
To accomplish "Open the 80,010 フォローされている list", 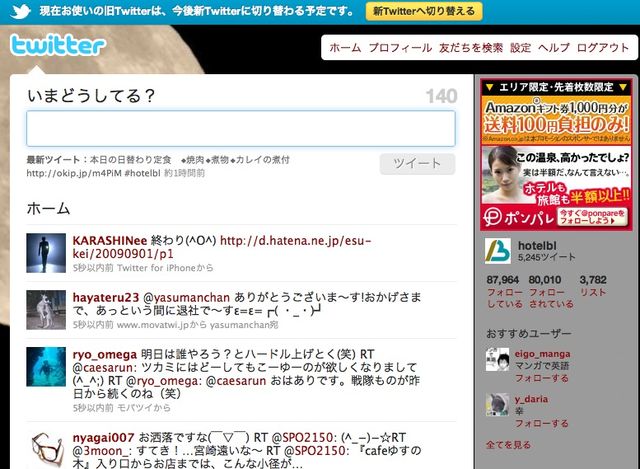I will click(x=551, y=291).
